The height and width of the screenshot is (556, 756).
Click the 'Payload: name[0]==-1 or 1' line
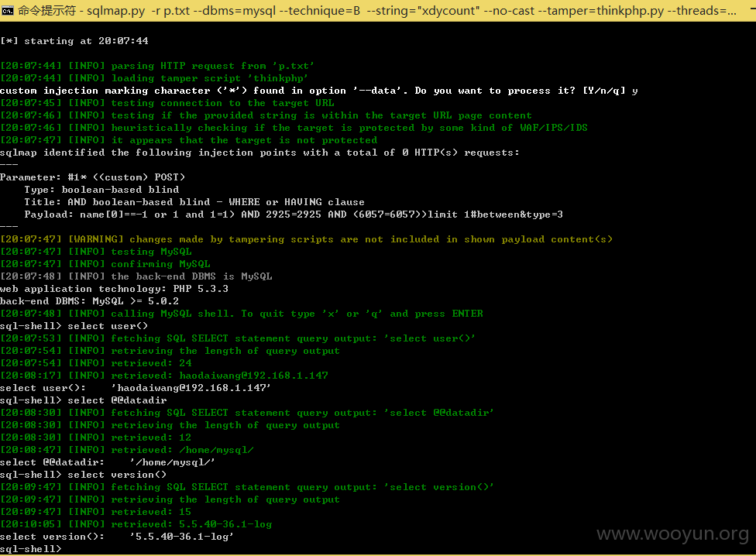tap(294, 215)
